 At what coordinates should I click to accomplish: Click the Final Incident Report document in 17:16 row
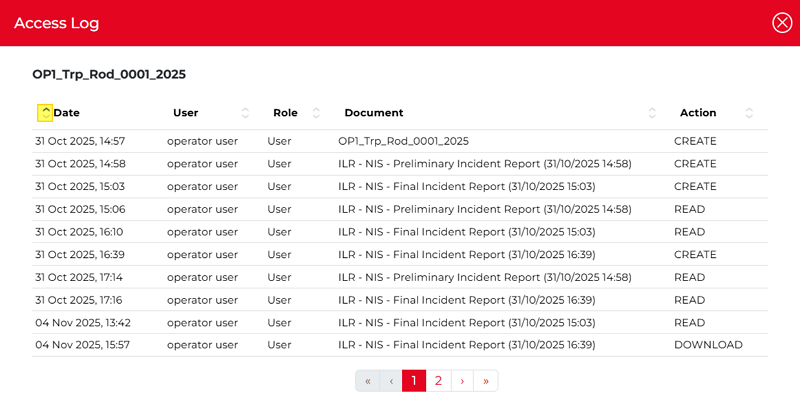(467, 300)
